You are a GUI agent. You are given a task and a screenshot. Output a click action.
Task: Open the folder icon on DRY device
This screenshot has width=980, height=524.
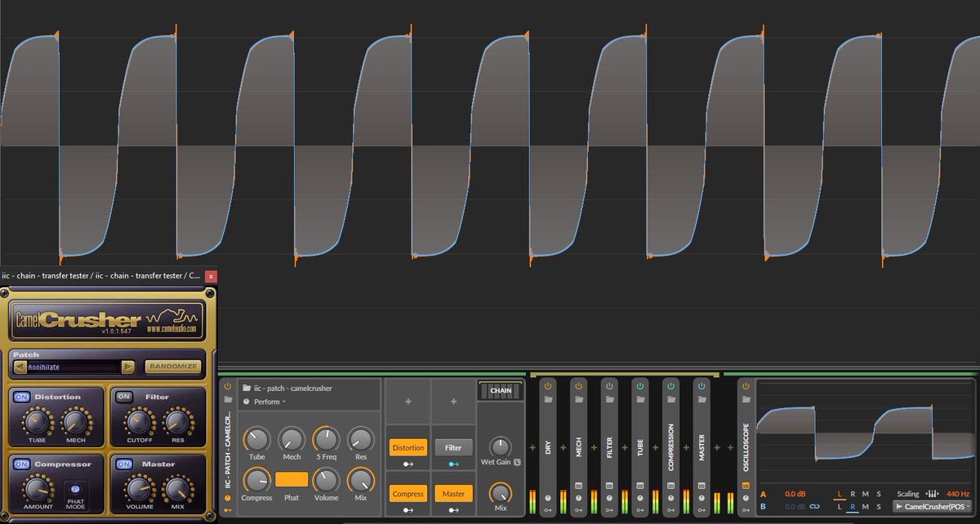point(548,400)
